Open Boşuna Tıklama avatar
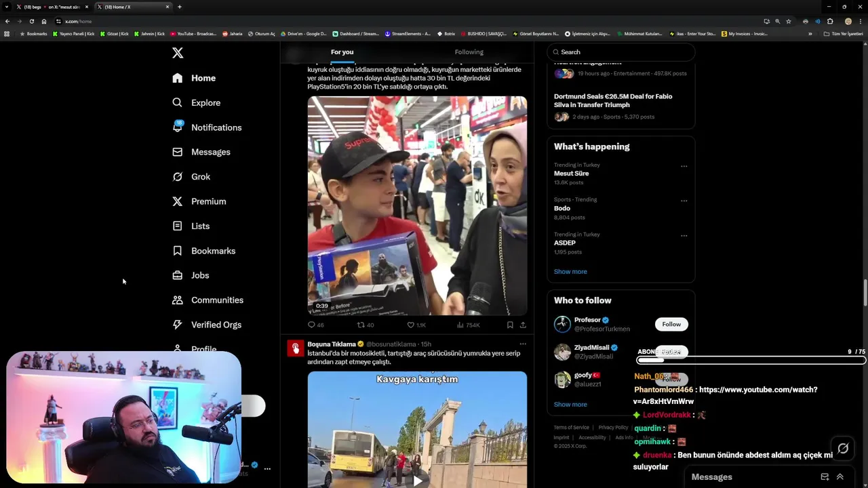This screenshot has height=488, width=868. 295,348
